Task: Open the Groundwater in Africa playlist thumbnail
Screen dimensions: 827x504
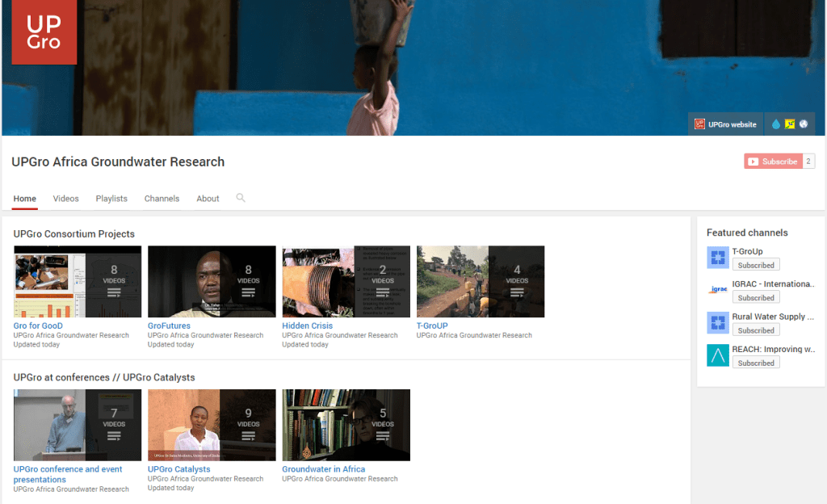Action: pos(346,425)
